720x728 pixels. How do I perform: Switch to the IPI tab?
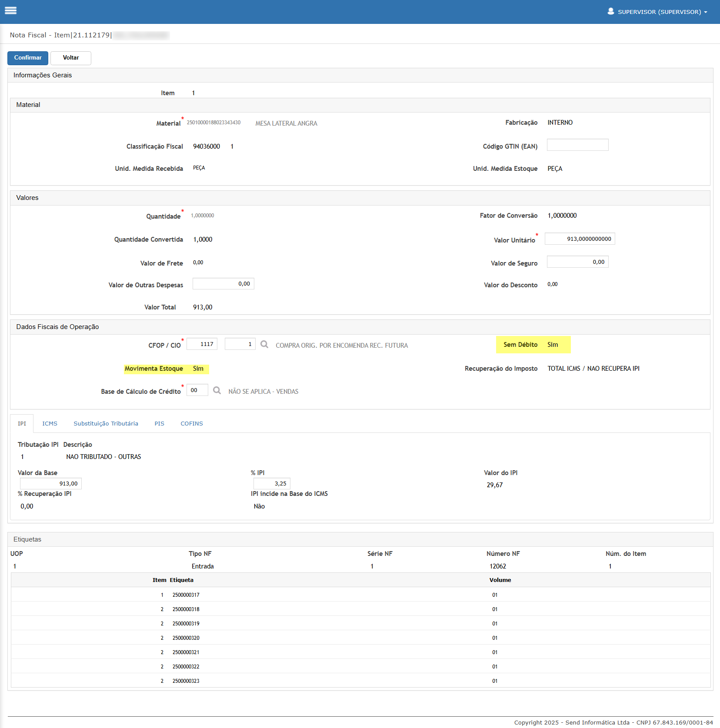[x=22, y=423]
